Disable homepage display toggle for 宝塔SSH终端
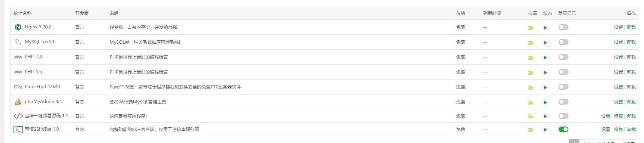The image size is (644, 143). (563, 130)
